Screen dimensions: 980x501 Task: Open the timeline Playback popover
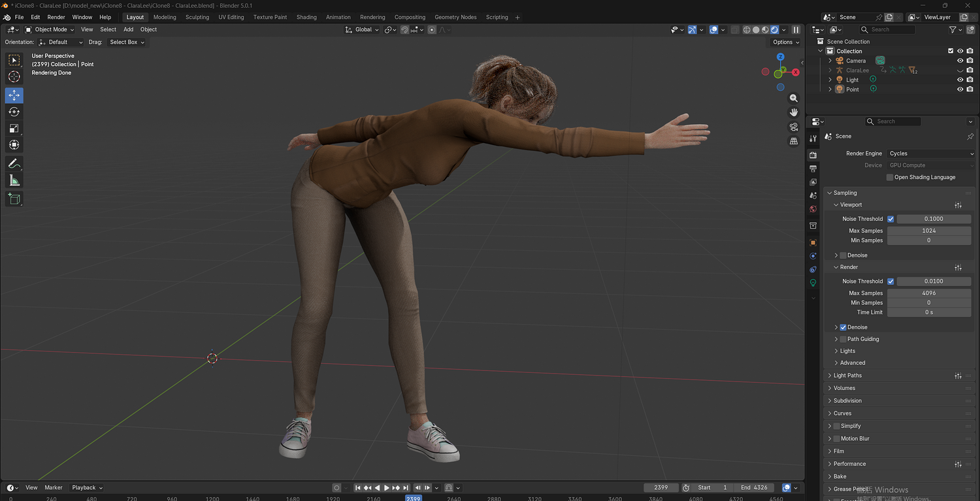tap(87, 488)
